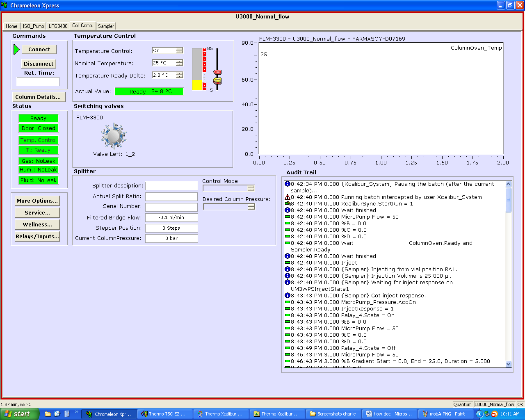Switch to the ISO_Pump tab
The image size is (525, 420).
(x=33, y=26)
